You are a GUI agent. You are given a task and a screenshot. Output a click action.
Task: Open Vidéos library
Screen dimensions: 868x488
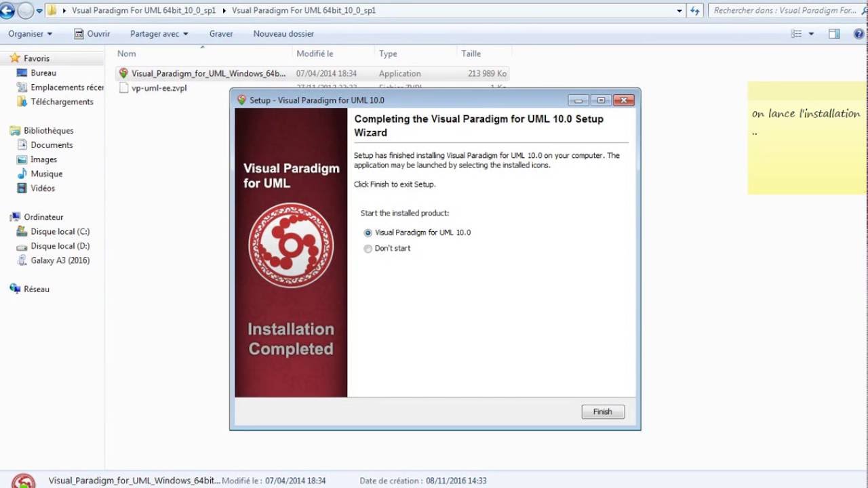pyautogui.click(x=43, y=188)
